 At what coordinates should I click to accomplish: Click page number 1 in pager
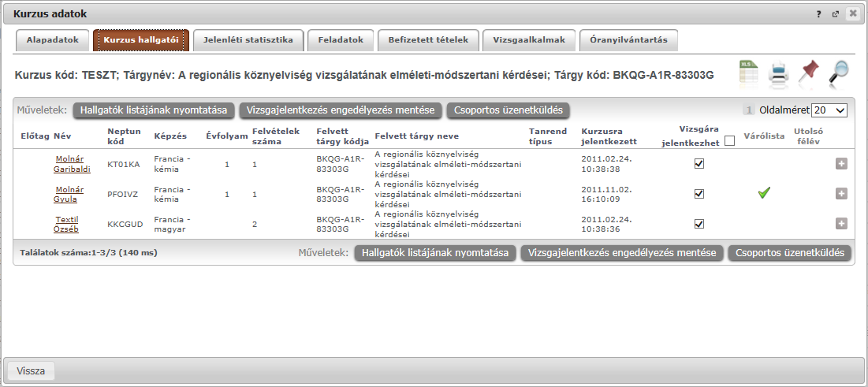(749, 110)
